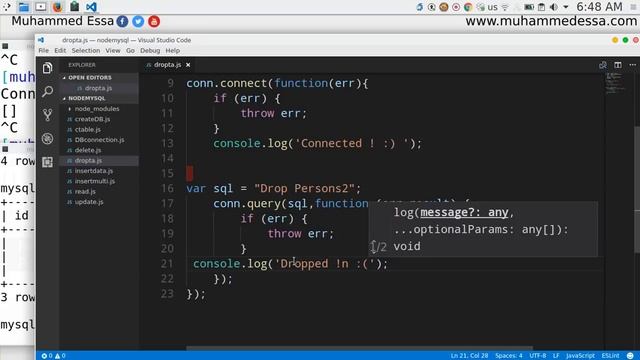
Task: Launch Firefox from the top panel
Action: [x=58, y=7]
